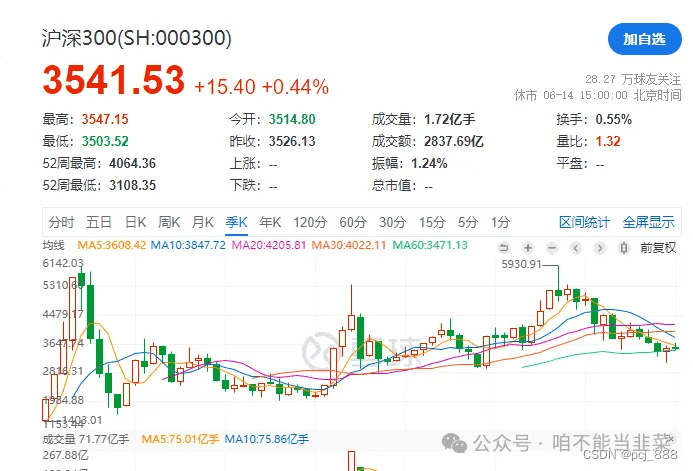This screenshot has width=693, height=471.
Task: Click the reset chart view arrow icon
Action: click(502, 247)
